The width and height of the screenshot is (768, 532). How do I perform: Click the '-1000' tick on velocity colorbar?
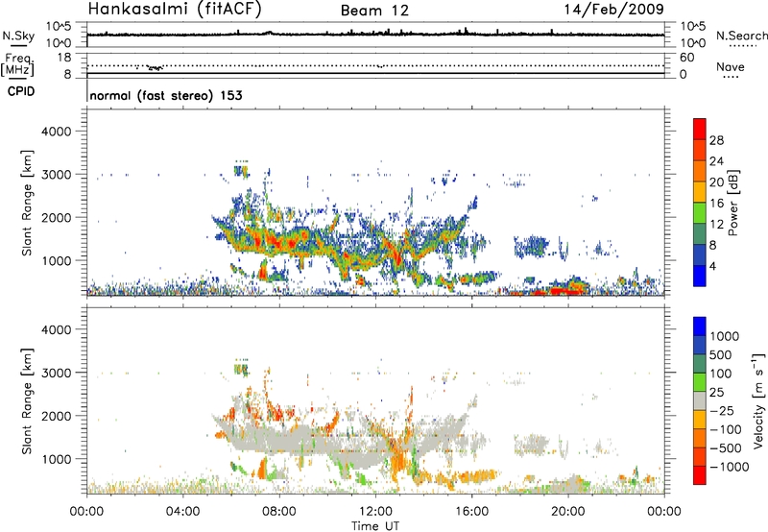[x=730, y=467]
